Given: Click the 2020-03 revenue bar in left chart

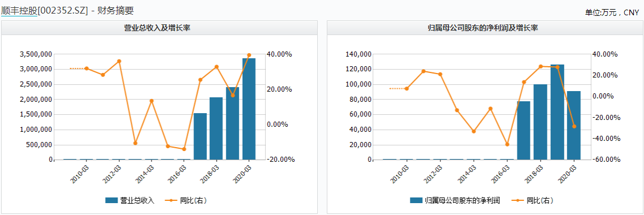Looking at the screenshot, I should click(249, 109).
